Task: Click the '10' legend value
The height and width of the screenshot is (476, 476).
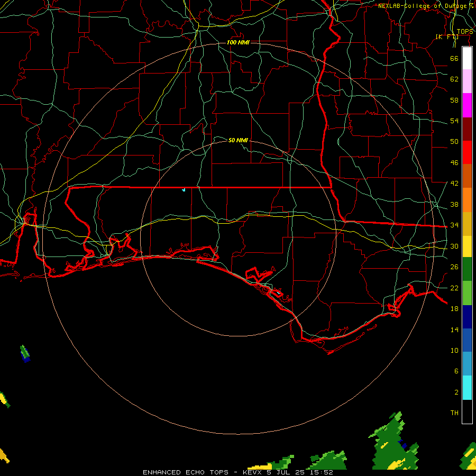Action: [454, 351]
